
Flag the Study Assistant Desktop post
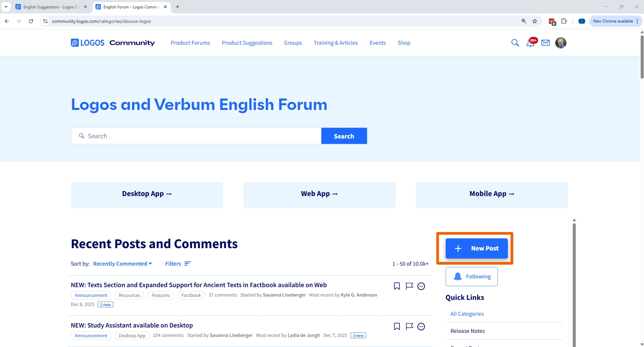point(409,326)
